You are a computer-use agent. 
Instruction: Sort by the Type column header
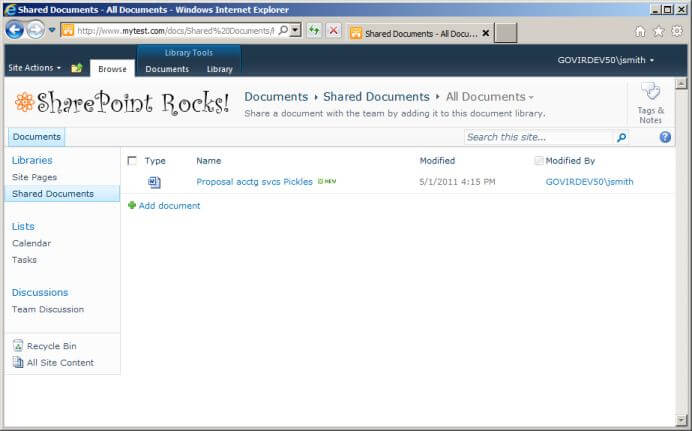tap(155, 161)
